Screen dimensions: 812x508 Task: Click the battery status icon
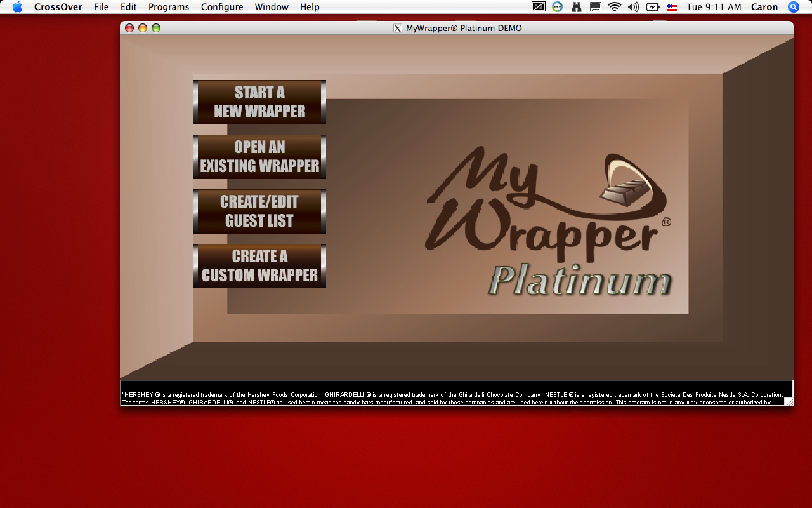point(653,7)
